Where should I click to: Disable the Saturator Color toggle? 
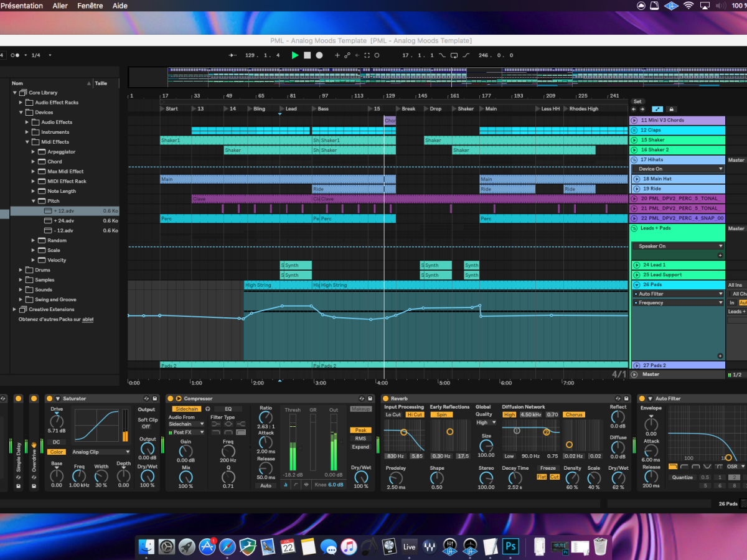pyautogui.click(x=57, y=452)
